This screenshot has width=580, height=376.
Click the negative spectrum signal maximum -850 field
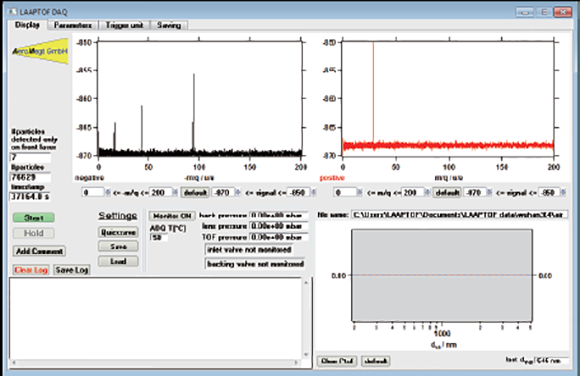(299, 192)
